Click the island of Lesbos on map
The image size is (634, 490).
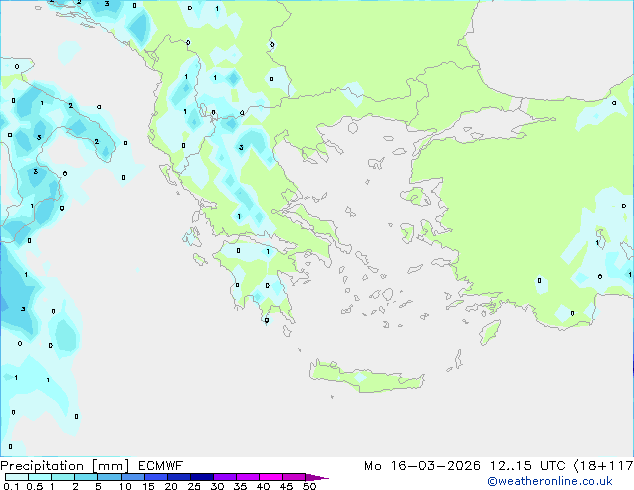click(416, 198)
